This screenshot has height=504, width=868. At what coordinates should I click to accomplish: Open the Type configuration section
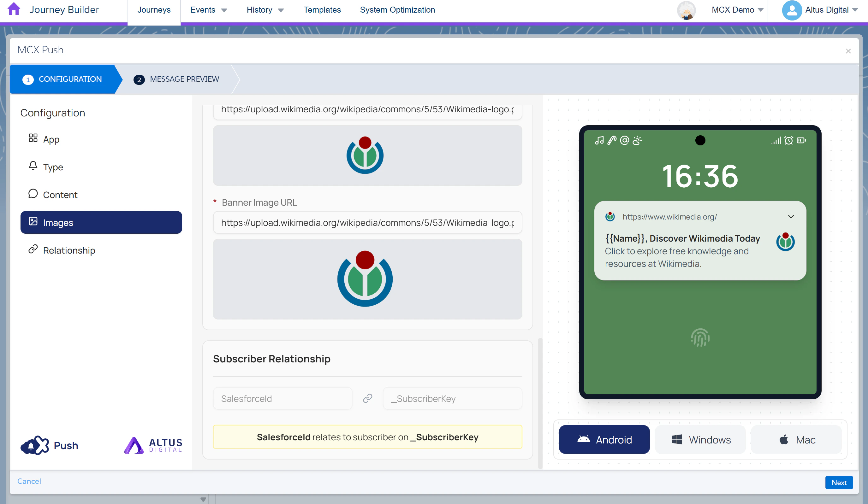point(101,167)
